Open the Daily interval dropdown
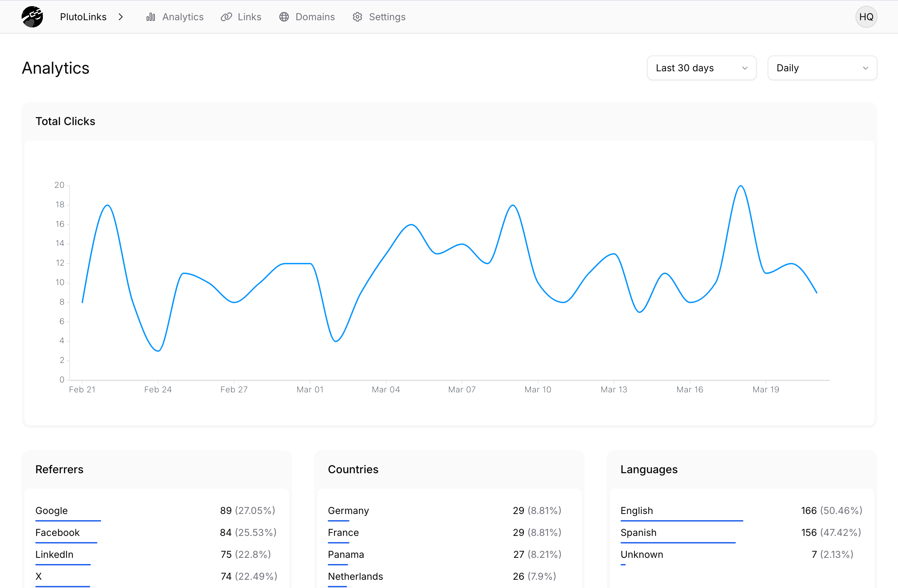 [822, 68]
